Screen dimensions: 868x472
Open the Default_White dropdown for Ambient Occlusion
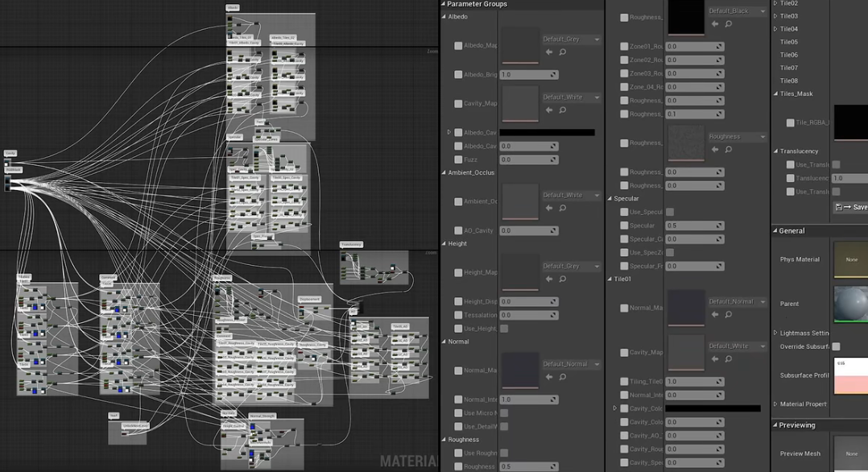point(571,196)
